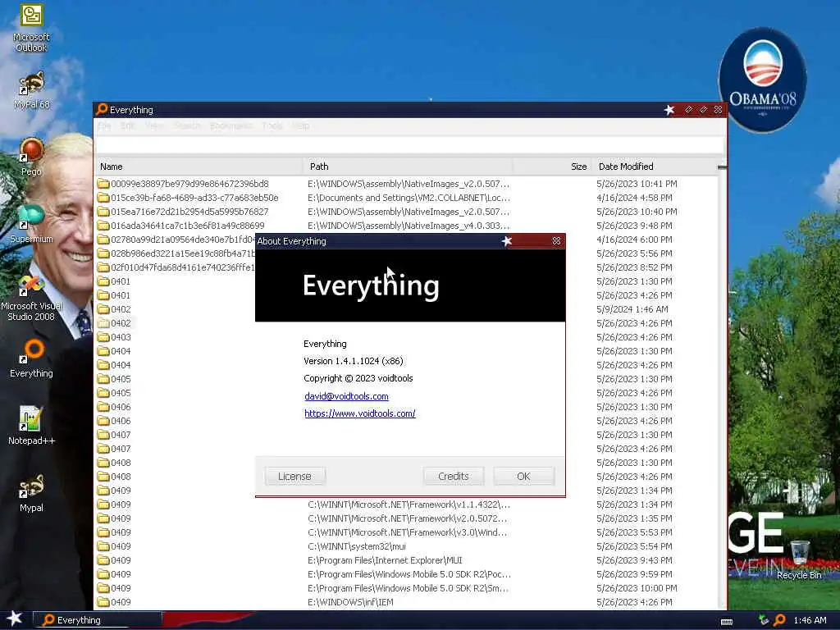Open the Edit menu in Everything

pyautogui.click(x=127, y=126)
